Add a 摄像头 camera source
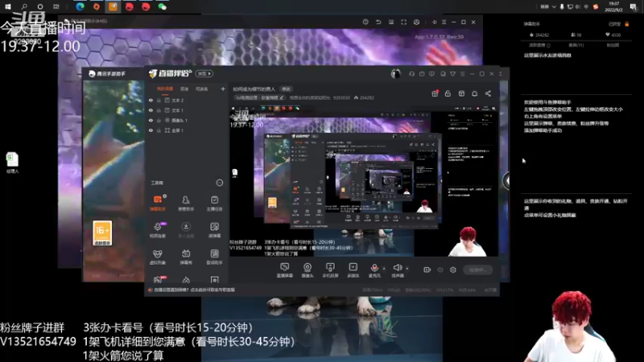 coord(308,270)
